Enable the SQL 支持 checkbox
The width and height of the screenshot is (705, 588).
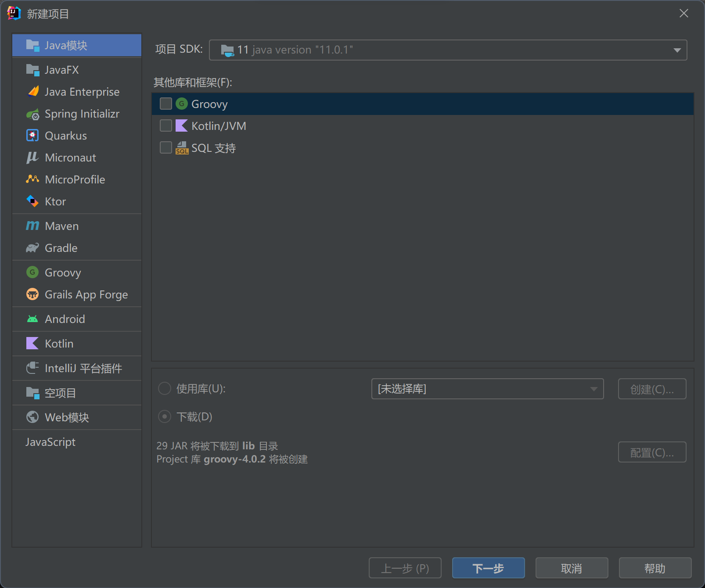click(166, 147)
